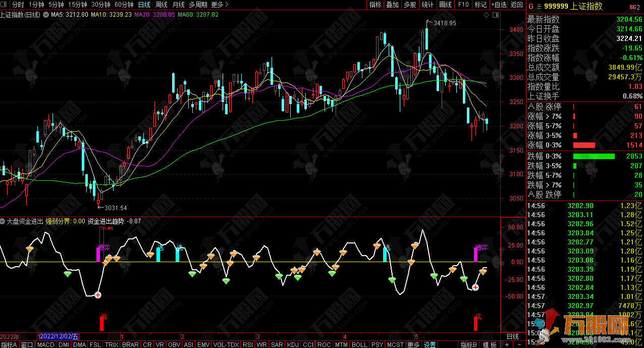Click the 跌幅 0-3% green bar row
644x348 pixels.
(x=585, y=156)
